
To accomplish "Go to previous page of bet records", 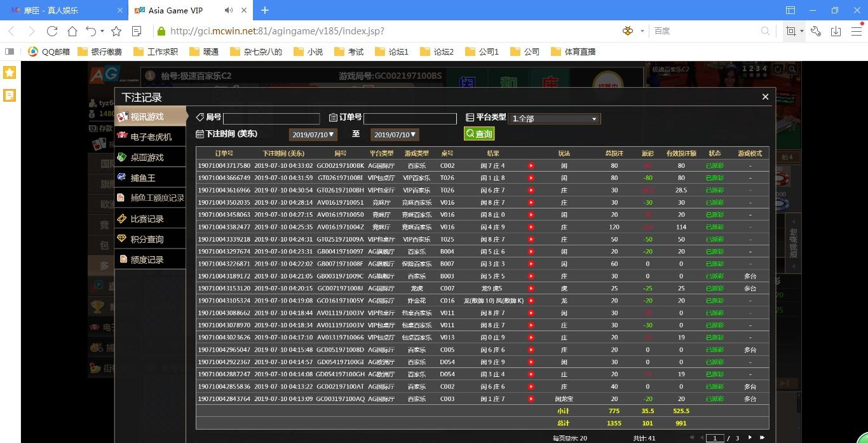I will [702, 437].
